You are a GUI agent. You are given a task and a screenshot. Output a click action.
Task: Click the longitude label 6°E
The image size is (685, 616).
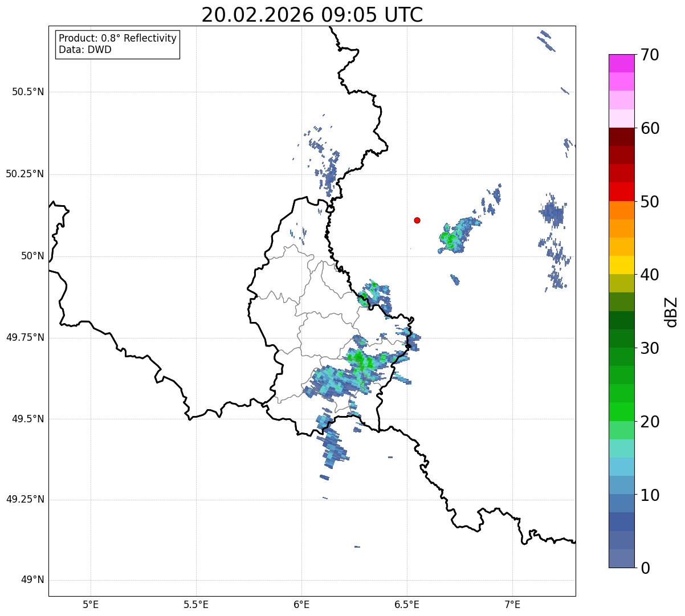tap(301, 604)
